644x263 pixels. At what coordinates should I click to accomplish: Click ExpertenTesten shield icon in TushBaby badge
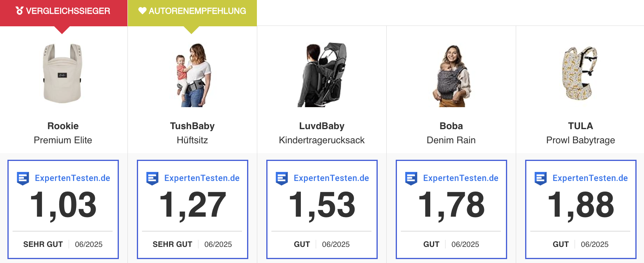tap(153, 179)
